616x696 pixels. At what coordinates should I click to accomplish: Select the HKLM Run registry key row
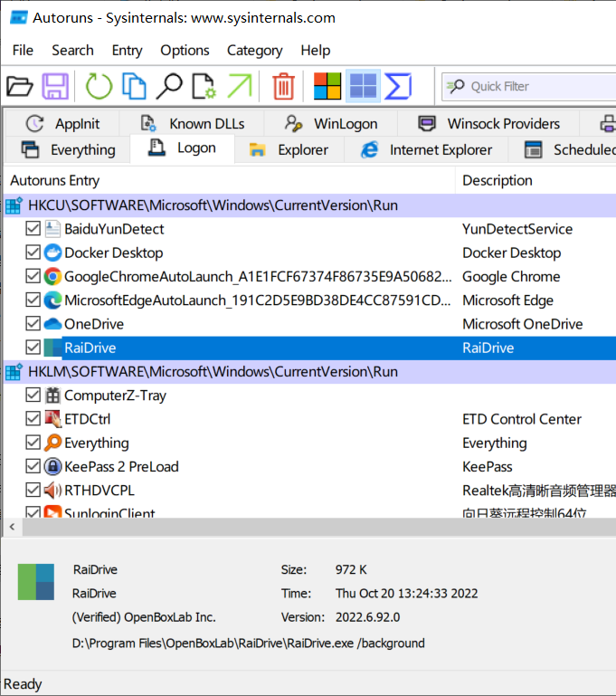(x=309, y=371)
